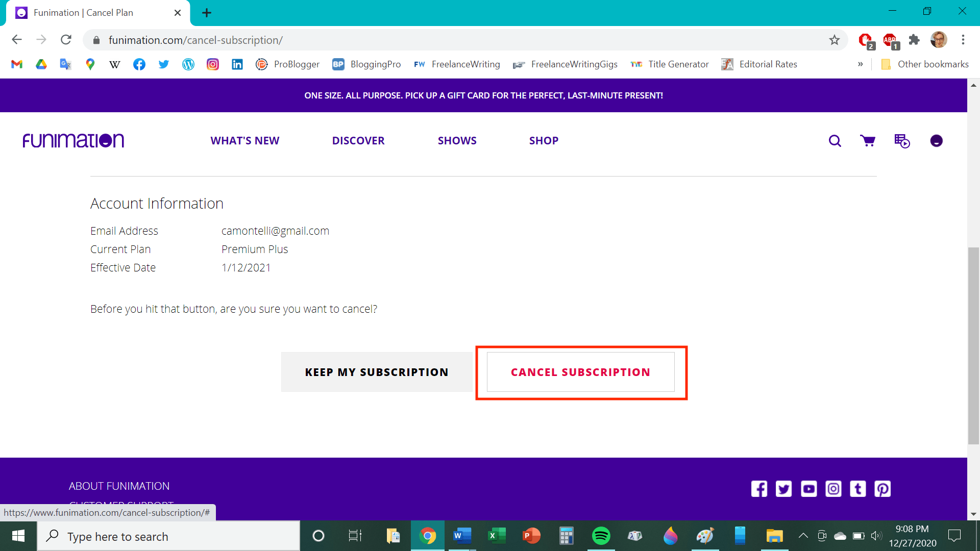Open the Pinterest footer icon

tap(883, 489)
